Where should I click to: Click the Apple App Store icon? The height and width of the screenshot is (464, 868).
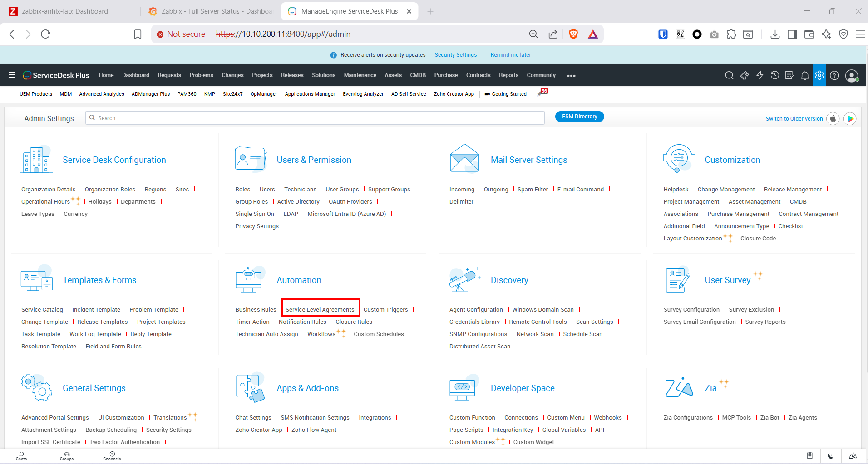pyautogui.click(x=833, y=119)
